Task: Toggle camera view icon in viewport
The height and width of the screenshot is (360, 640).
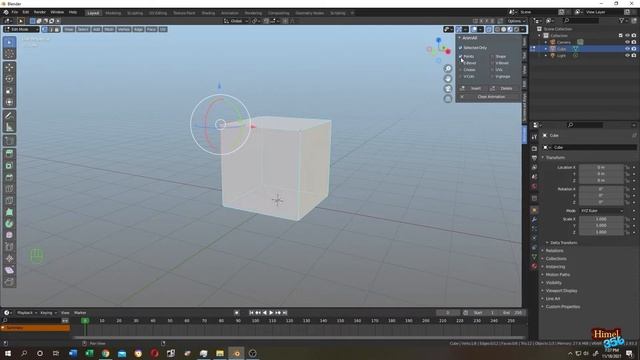Action: click(448, 89)
